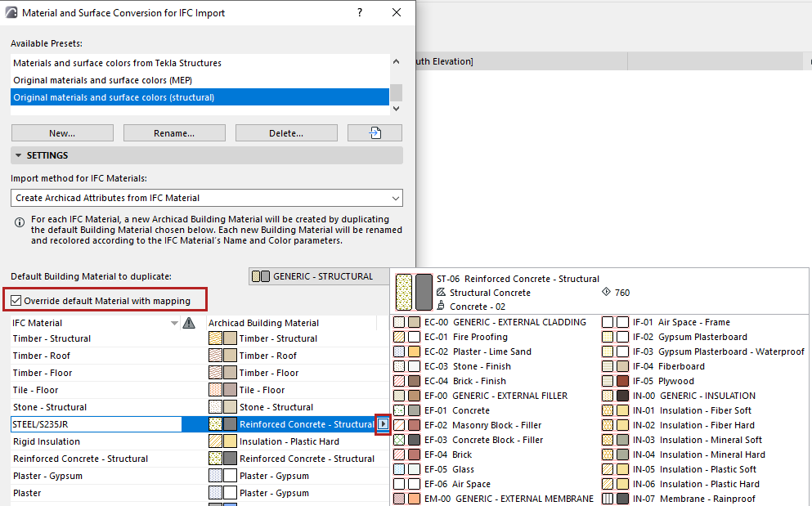Select preset Original materials and surface colors (MEP)
The width and height of the screenshot is (812, 506).
point(200,80)
